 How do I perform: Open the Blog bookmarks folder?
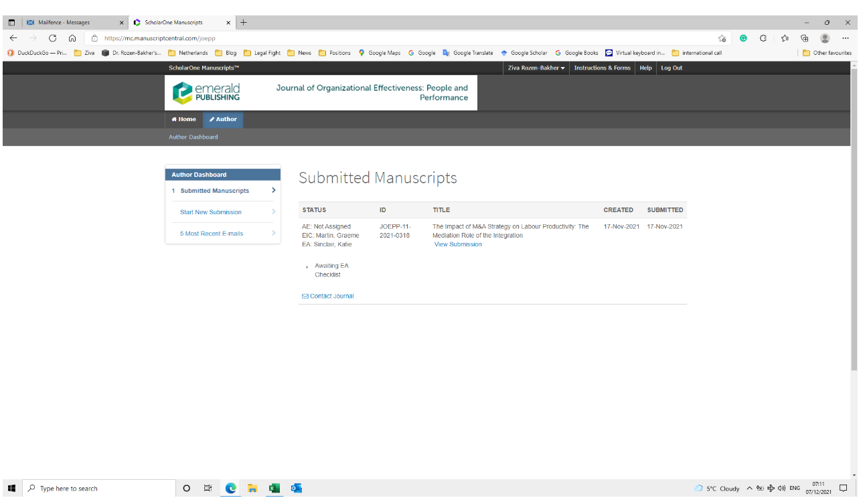[x=226, y=53]
